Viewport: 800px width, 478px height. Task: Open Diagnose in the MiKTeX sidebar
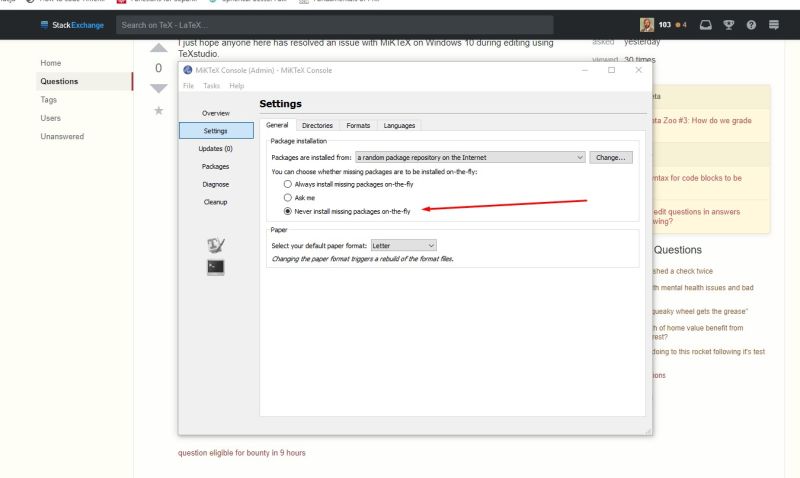click(x=216, y=184)
